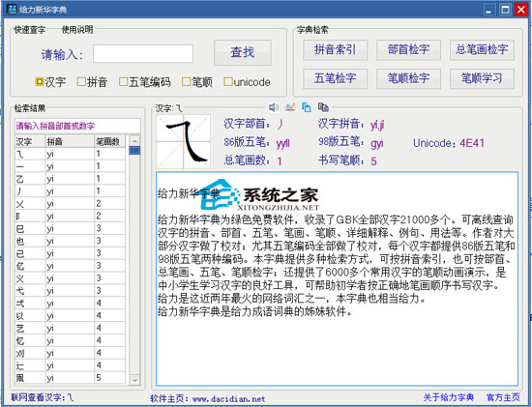
Task: Select the 汉字 search mode
Action: point(50,82)
